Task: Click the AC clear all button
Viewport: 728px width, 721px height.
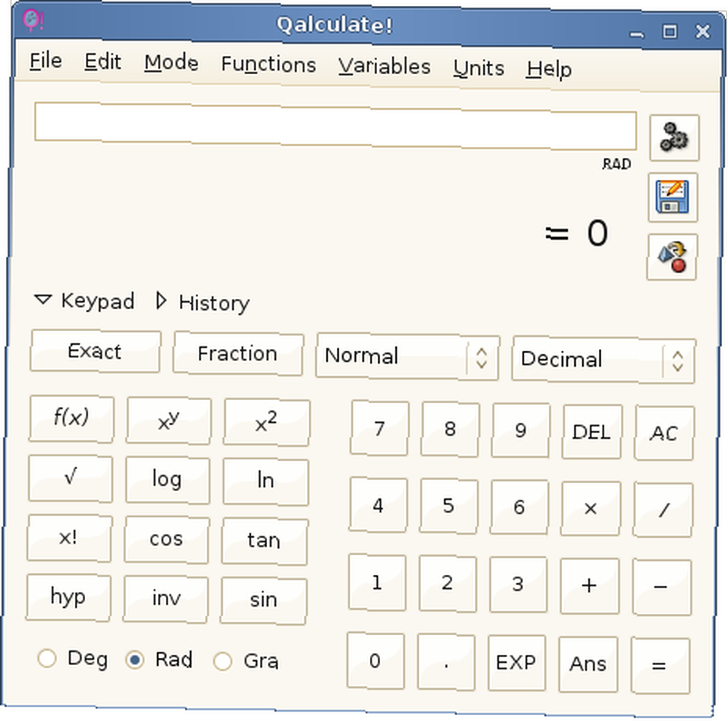Action: coord(664,434)
